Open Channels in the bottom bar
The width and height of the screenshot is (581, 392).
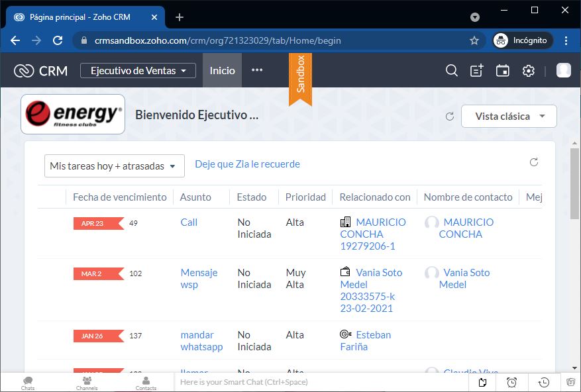coord(87,383)
